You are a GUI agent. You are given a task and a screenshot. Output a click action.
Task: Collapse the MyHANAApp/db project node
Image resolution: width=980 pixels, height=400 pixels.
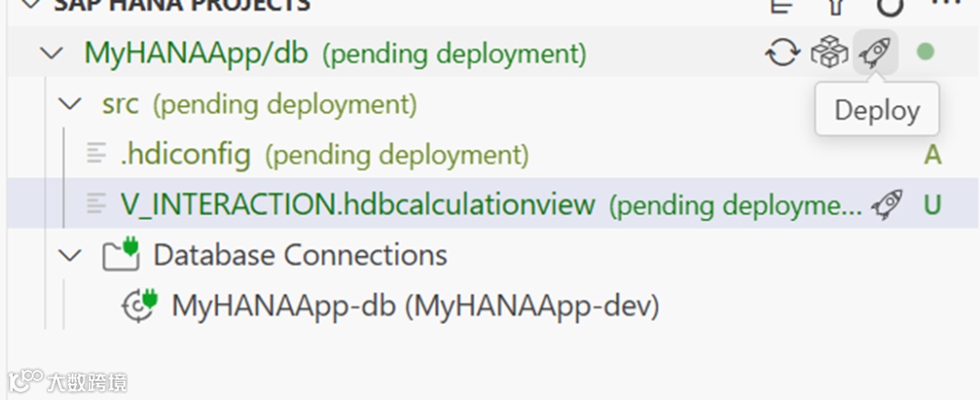pyautogui.click(x=51, y=54)
